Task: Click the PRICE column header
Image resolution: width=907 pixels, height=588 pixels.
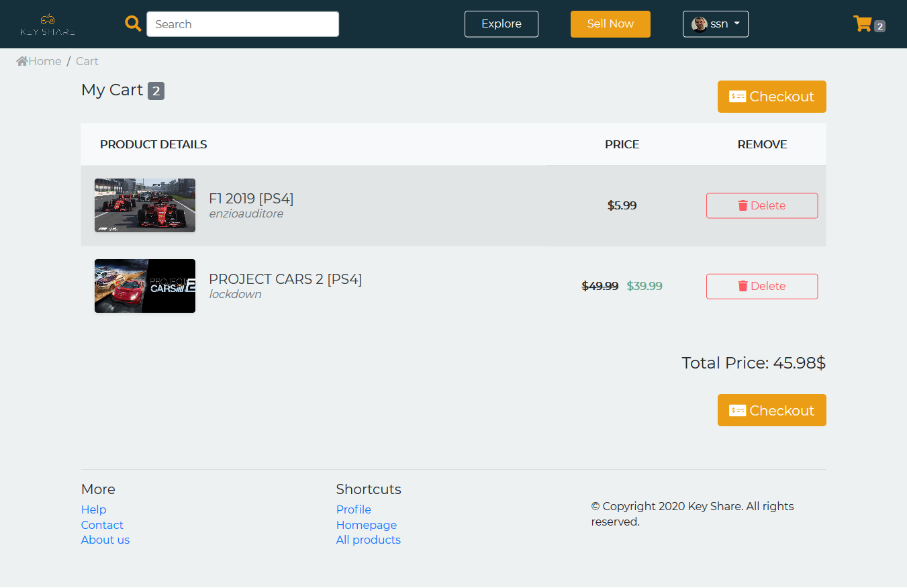Action: (x=622, y=144)
